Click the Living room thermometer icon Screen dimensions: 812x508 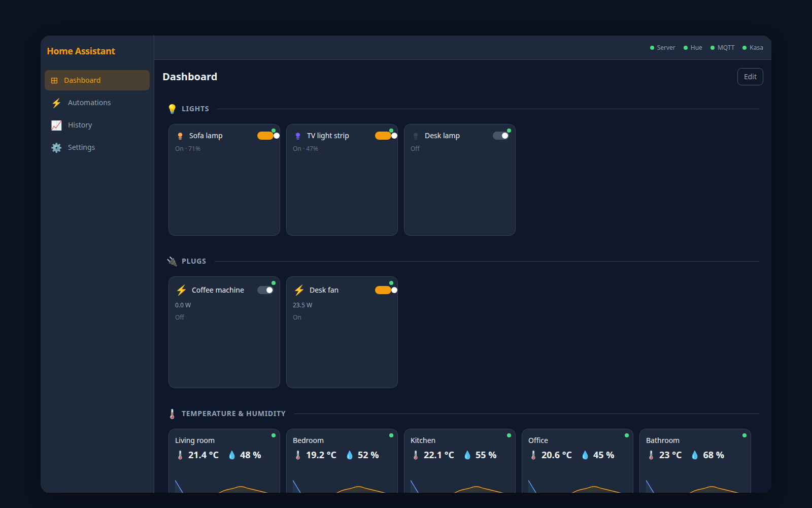180,455
